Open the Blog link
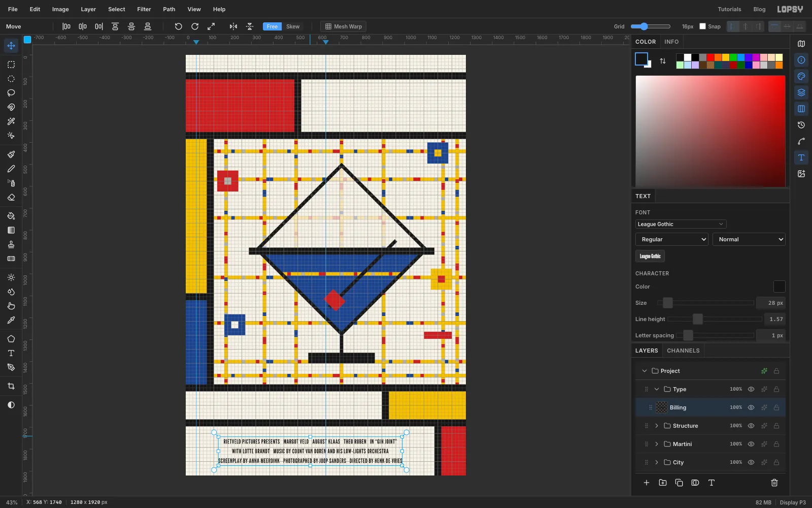812x508 pixels. coord(759,9)
